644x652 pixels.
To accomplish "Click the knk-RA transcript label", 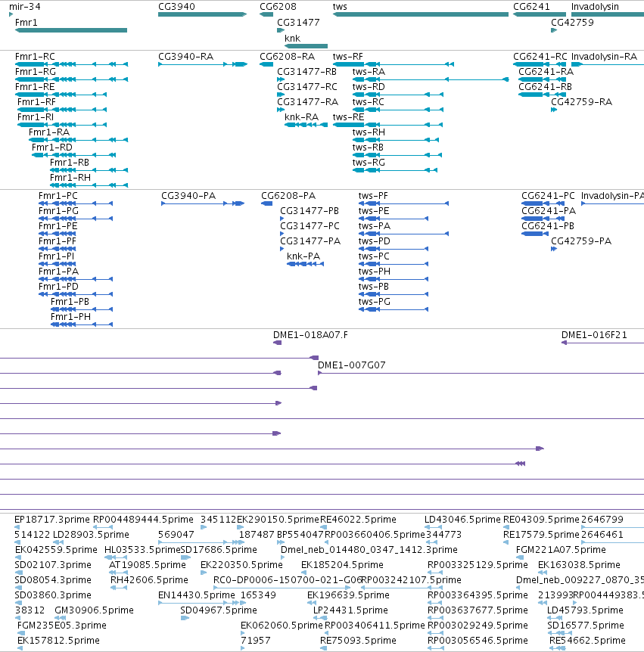I will point(302,117).
